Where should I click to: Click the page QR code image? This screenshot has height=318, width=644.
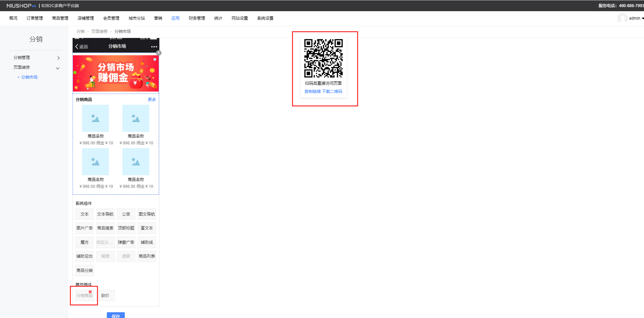(323, 58)
